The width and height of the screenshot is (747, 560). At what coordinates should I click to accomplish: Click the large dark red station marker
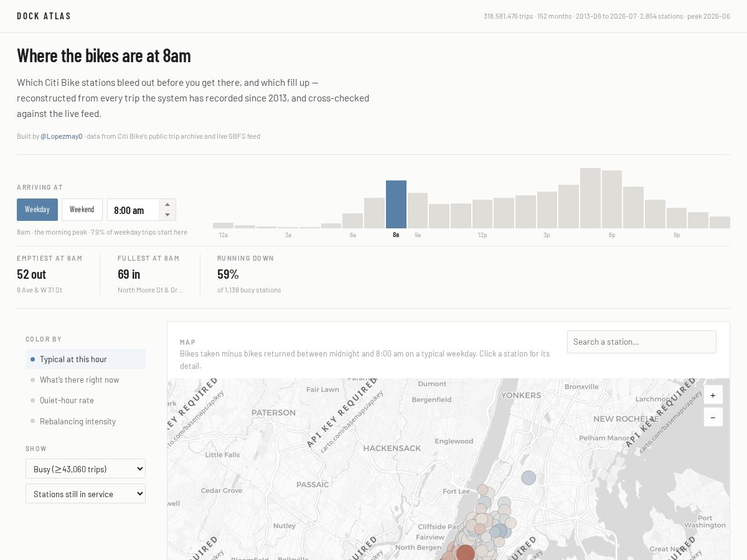point(465,553)
